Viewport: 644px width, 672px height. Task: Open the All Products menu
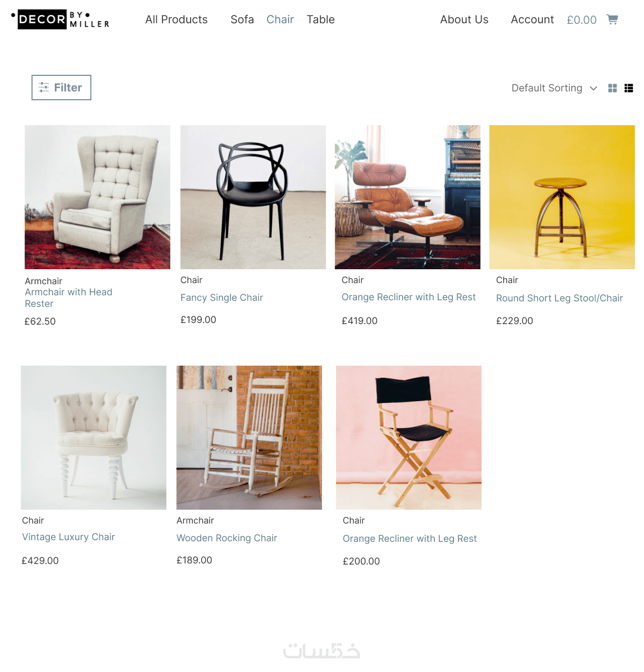(x=176, y=19)
